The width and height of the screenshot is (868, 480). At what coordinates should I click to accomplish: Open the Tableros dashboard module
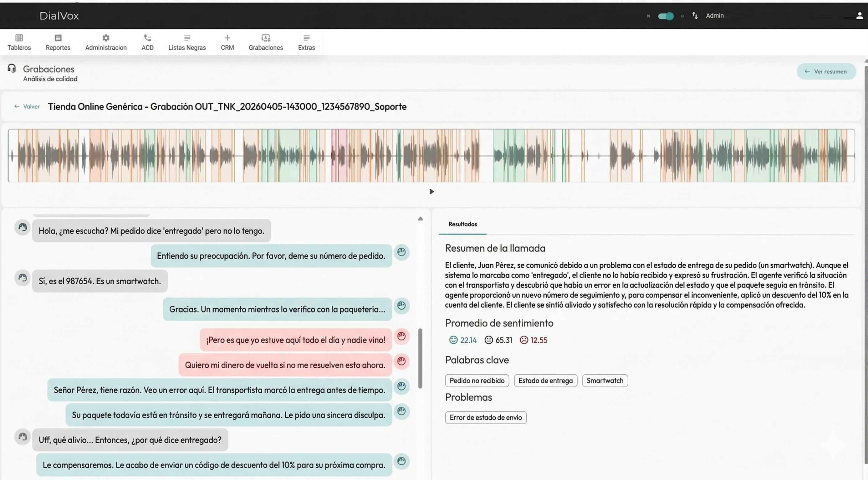pos(19,42)
